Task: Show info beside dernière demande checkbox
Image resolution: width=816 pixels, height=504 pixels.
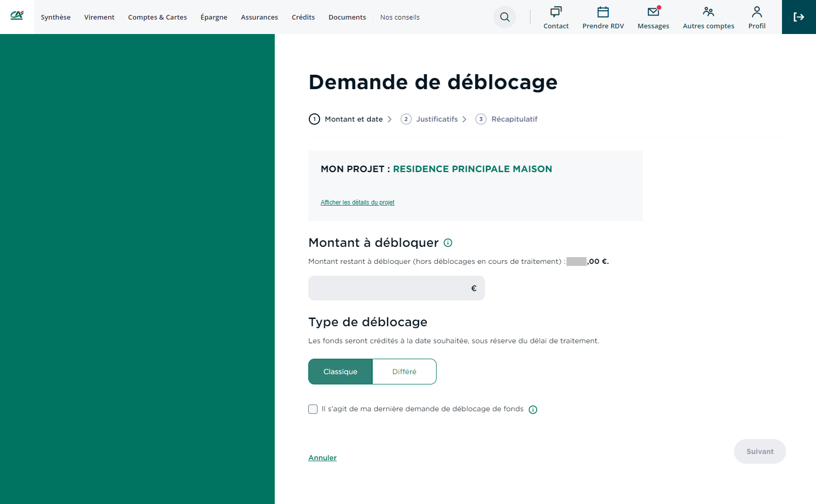Action: (533, 410)
